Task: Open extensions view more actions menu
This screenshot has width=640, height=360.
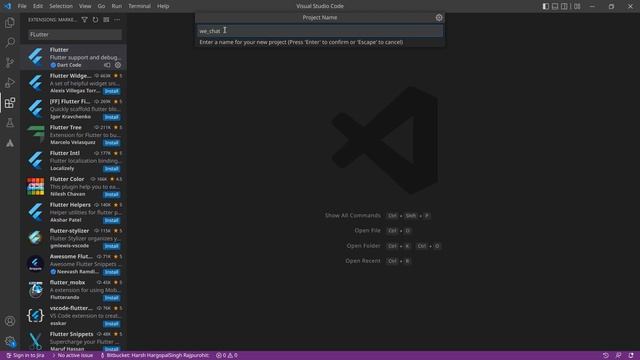Action: point(117,20)
